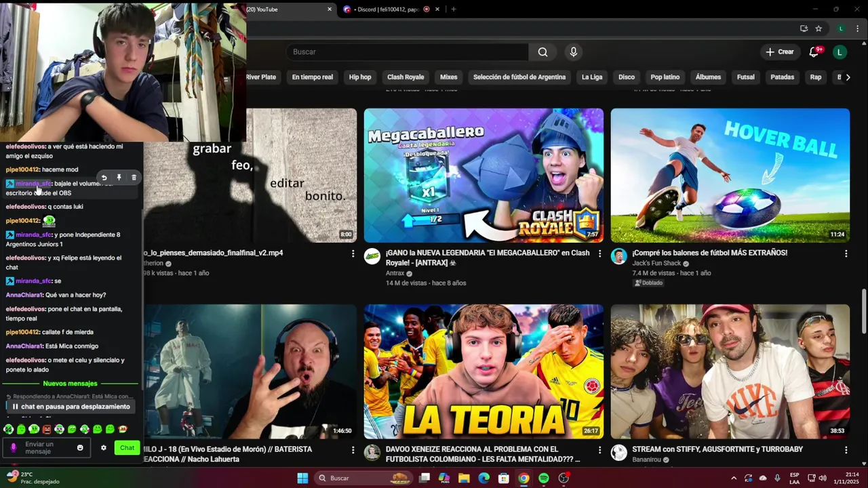Click the Antrax channel avatar
This screenshot has height=488, width=868.
pos(372,256)
